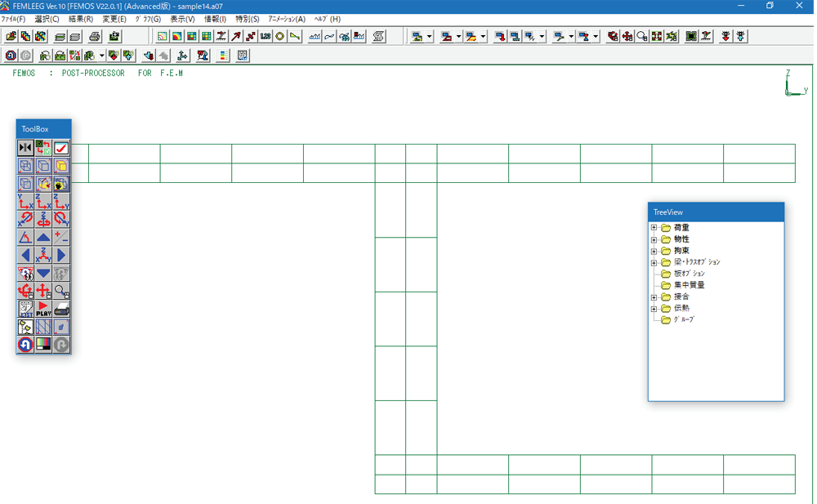The image size is (817, 504).
Task: Rotate view down with the blue down triangle
Action: pyautogui.click(x=43, y=273)
